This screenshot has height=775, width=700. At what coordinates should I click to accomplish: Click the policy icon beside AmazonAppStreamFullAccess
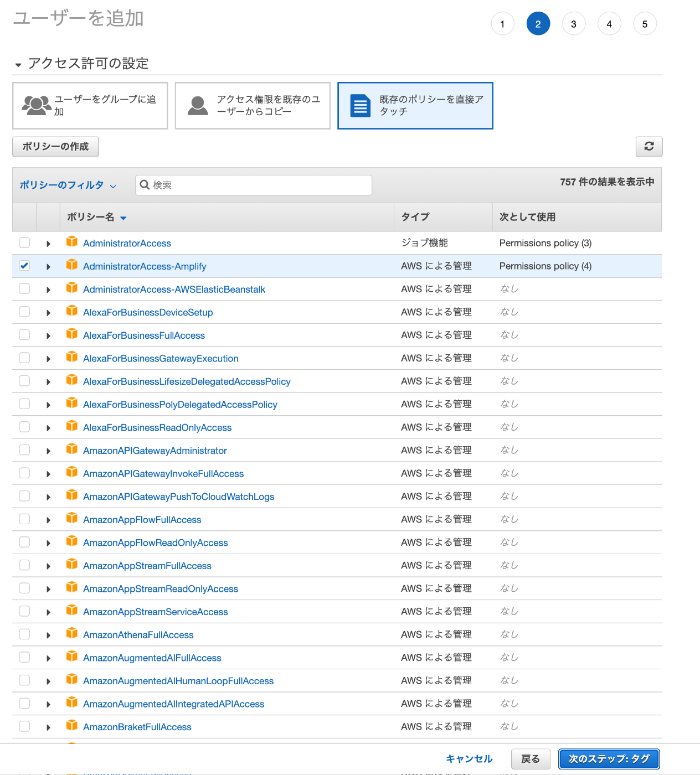click(72, 565)
